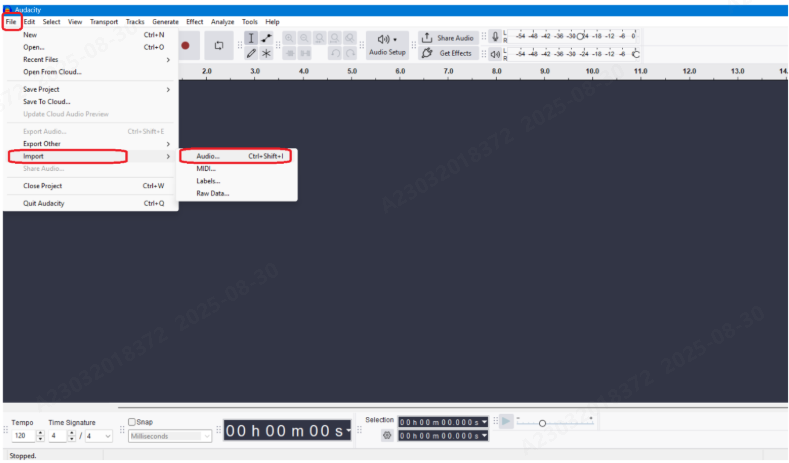Choose Save To Cloud... menu entry
This screenshot has height=463, width=789.
91,102
